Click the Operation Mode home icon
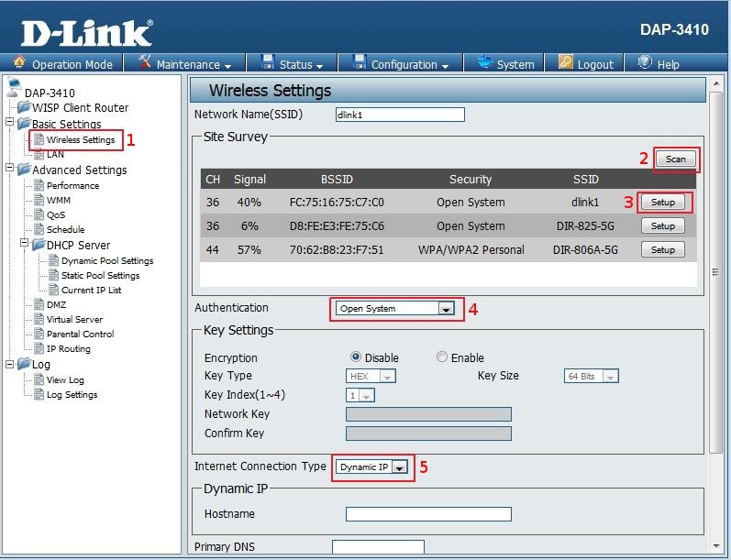 pyautogui.click(x=19, y=63)
